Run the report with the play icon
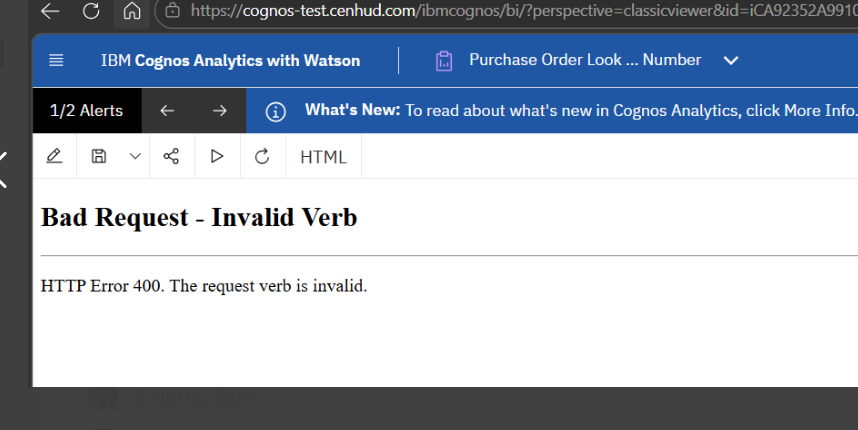 (217, 156)
